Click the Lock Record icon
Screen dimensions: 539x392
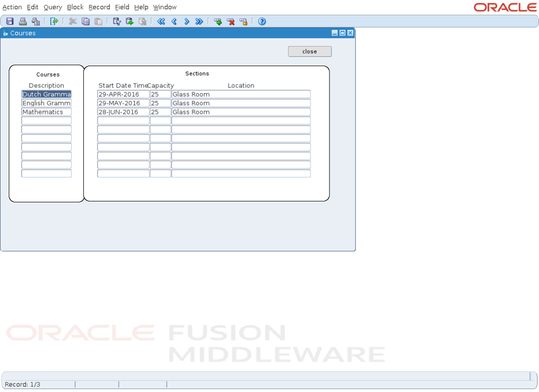coord(243,21)
